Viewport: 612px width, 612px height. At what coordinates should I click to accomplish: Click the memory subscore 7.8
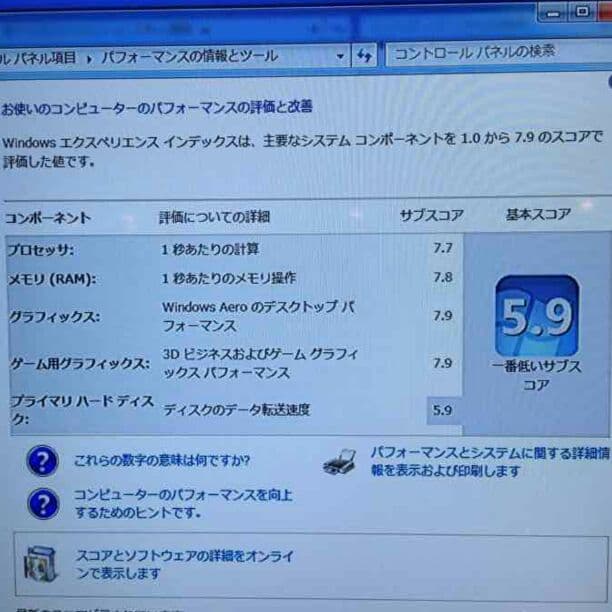pyautogui.click(x=443, y=278)
